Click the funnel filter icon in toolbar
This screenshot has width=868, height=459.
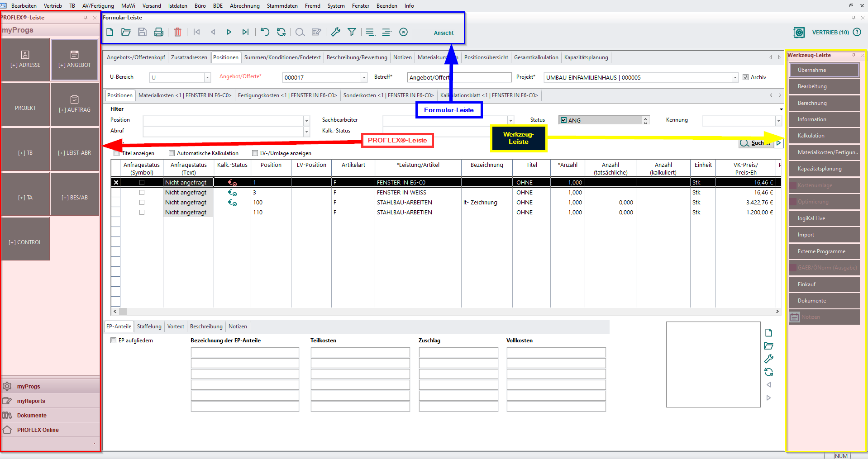pyautogui.click(x=352, y=32)
